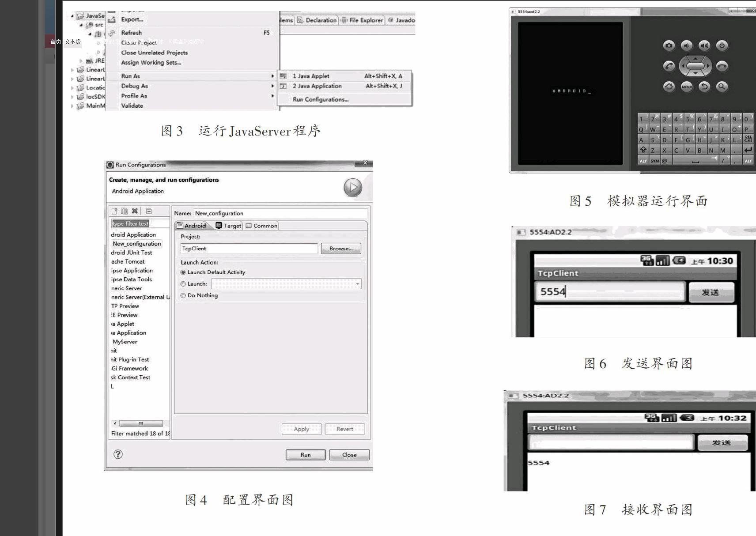Click the camera button on emulator

669,45
